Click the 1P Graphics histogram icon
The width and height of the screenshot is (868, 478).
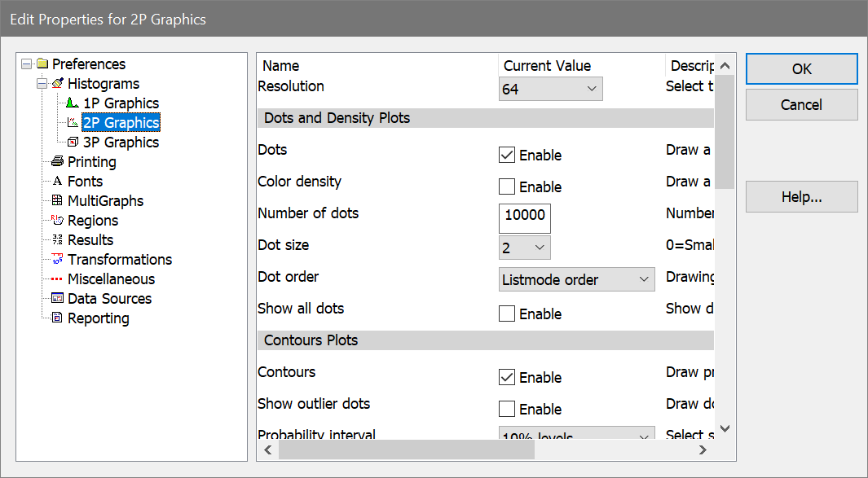point(73,103)
